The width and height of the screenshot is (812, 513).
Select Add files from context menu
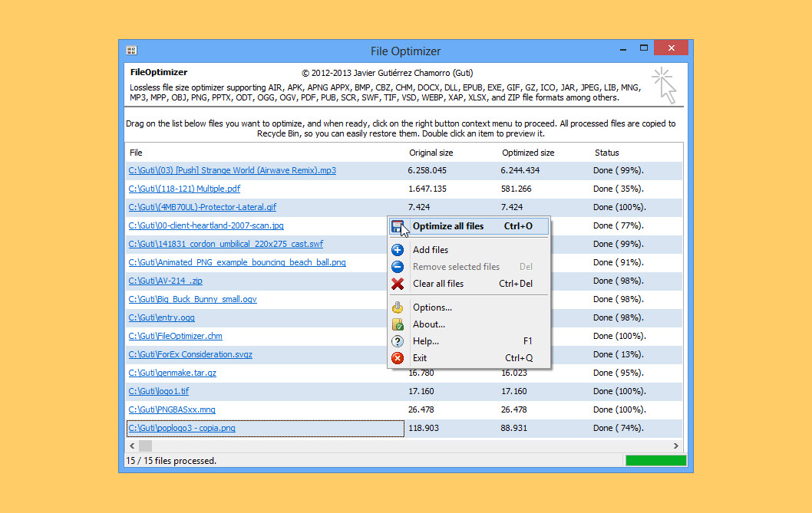(469, 250)
